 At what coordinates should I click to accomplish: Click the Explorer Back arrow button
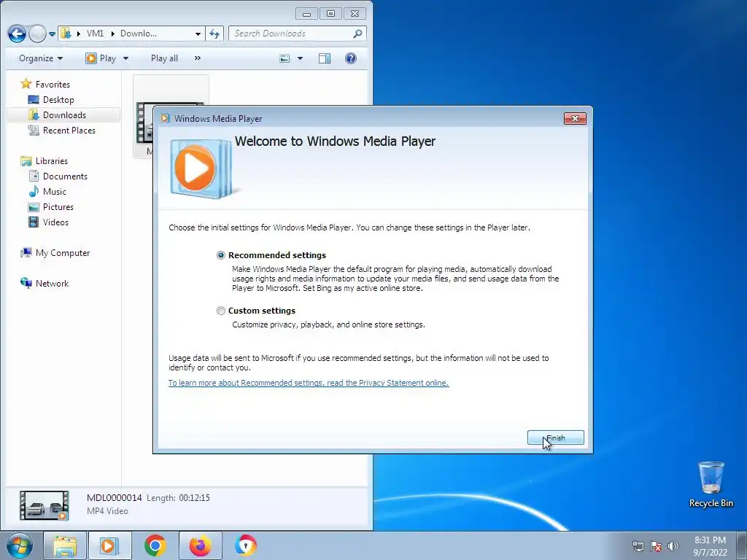click(x=18, y=34)
